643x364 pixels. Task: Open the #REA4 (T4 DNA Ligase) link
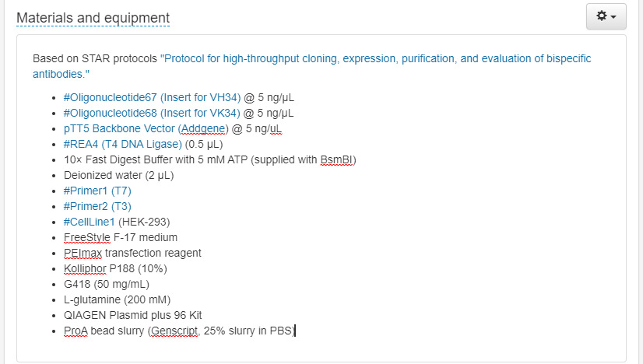tap(122, 144)
